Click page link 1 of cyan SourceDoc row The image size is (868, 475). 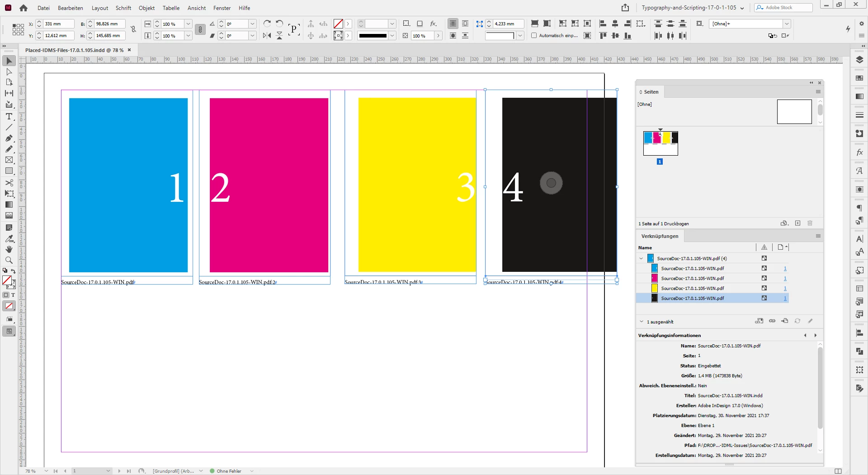point(785,268)
